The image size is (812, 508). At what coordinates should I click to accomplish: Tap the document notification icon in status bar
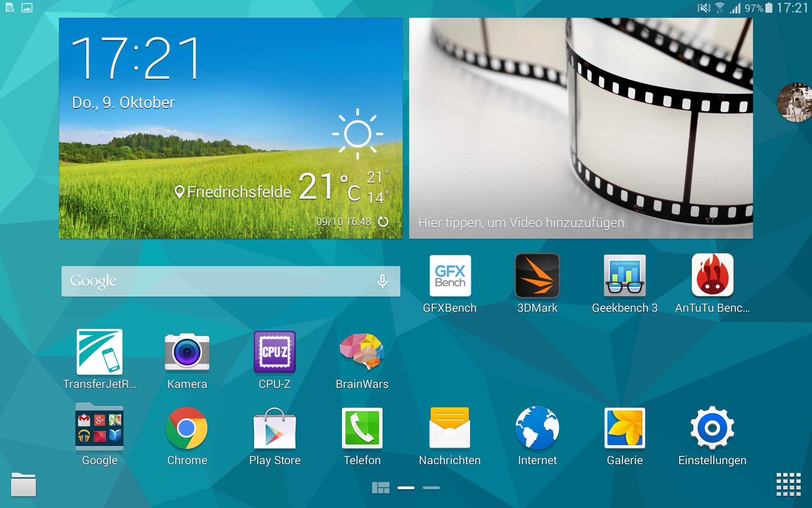[10, 8]
